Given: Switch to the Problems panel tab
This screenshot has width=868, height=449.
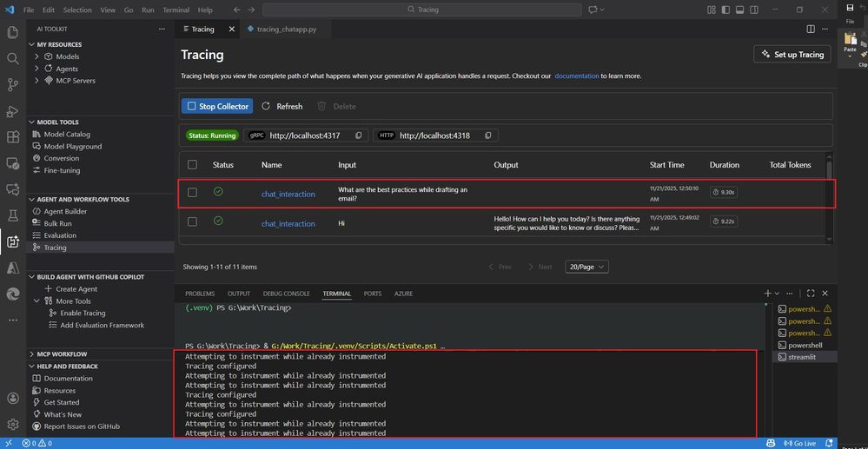Looking at the screenshot, I should [200, 294].
